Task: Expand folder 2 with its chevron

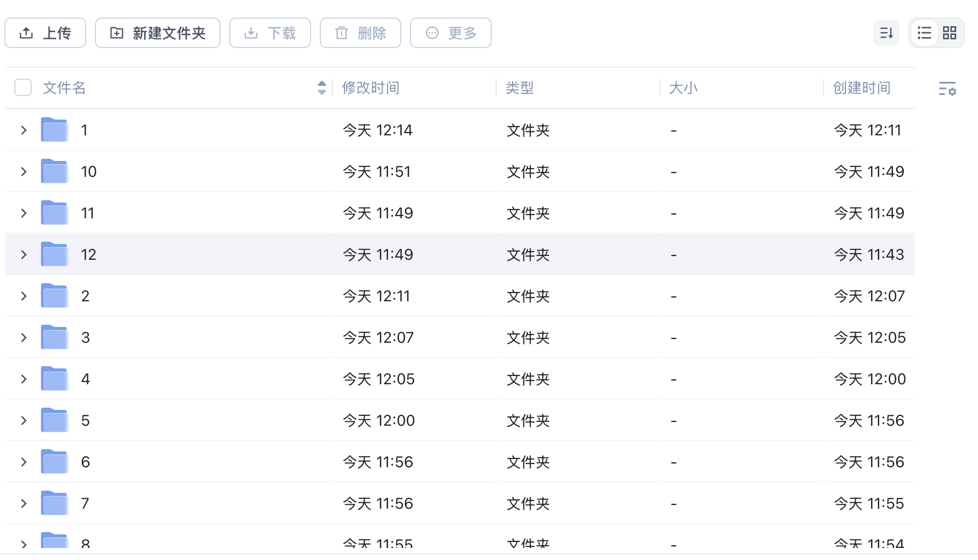Action: pyautogui.click(x=23, y=296)
